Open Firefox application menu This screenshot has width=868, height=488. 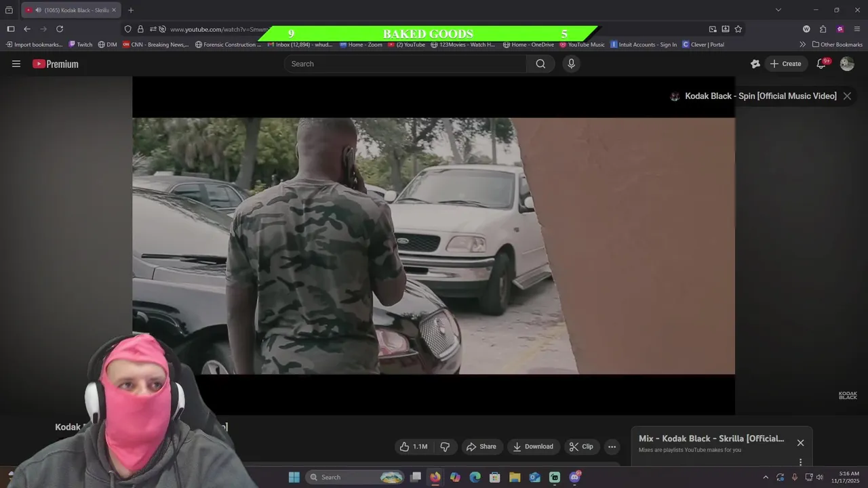(857, 29)
